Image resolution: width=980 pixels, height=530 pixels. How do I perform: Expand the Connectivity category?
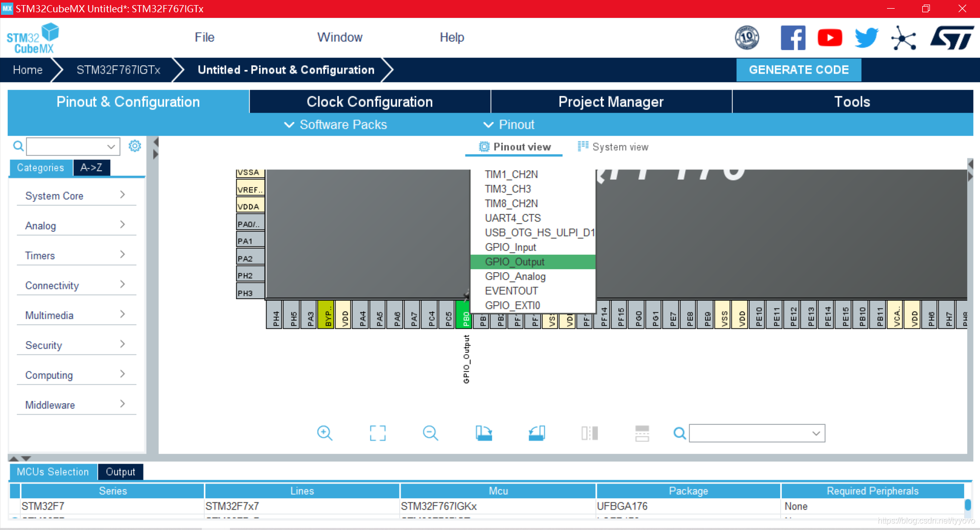(x=76, y=285)
